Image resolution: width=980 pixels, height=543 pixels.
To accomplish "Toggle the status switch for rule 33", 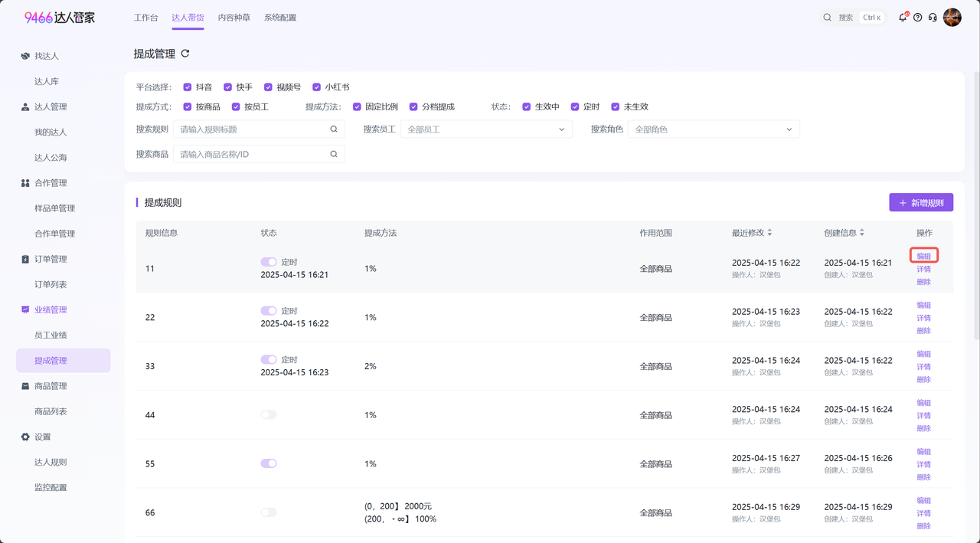I will [269, 359].
